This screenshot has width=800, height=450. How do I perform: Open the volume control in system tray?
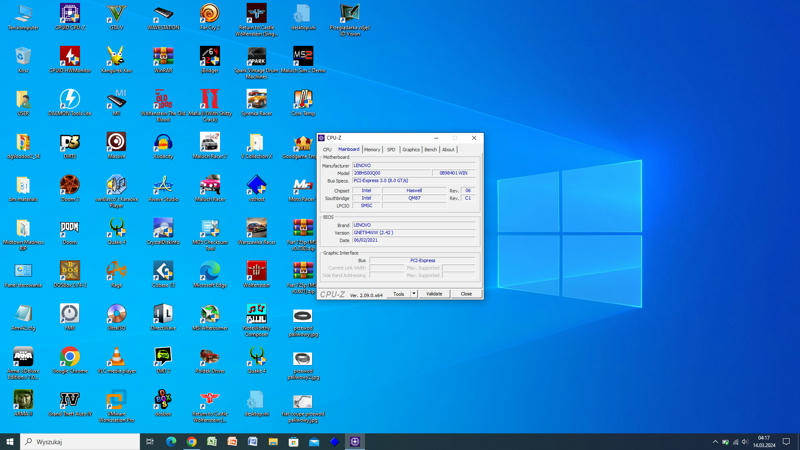tap(744, 442)
